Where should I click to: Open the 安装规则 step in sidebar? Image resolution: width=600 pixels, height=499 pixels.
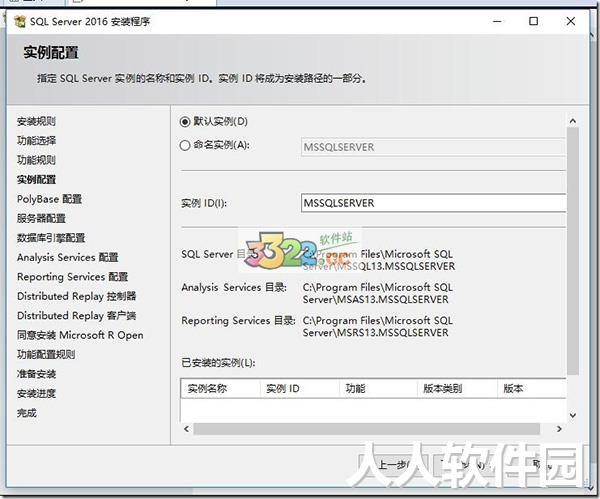point(36,122)
